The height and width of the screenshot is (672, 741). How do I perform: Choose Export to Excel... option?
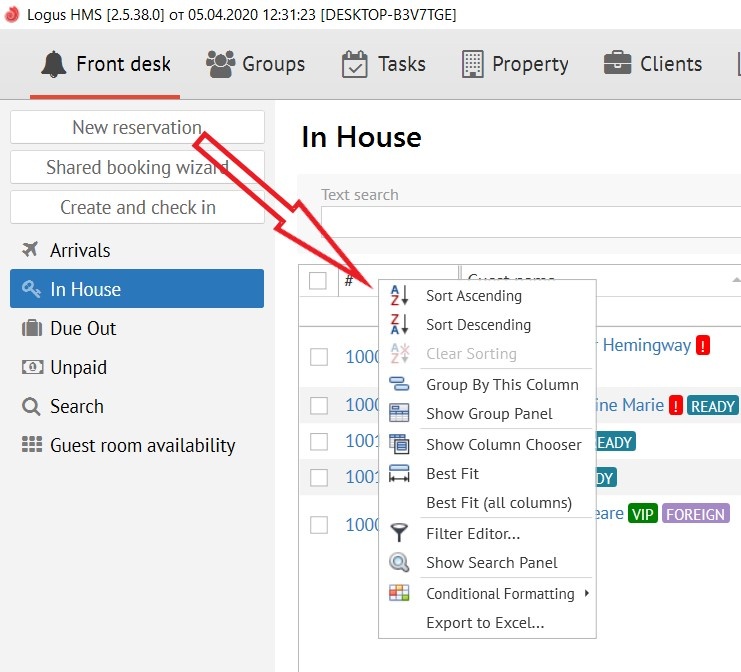(487, 622)
